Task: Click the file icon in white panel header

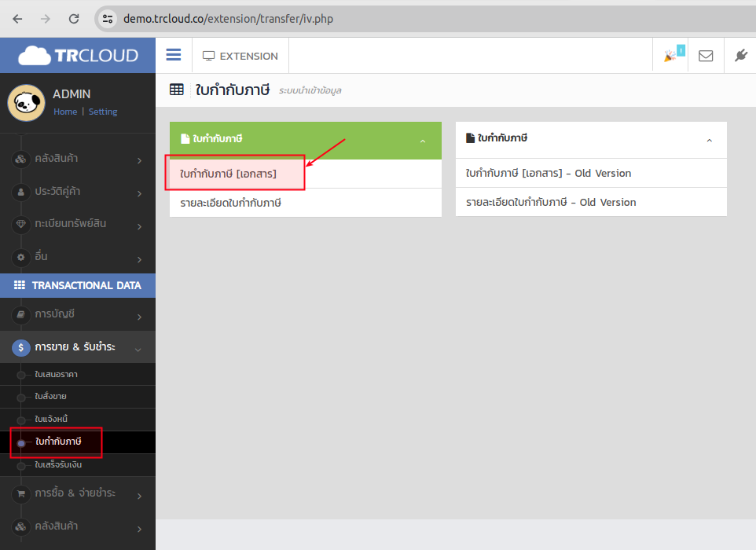Action: [470, 138]
